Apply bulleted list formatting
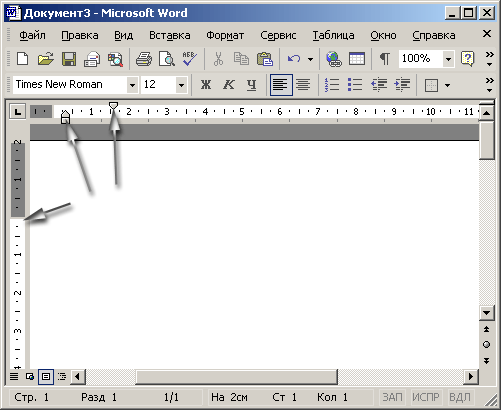This screenshot has width=501, height=410. coord(355,85)
